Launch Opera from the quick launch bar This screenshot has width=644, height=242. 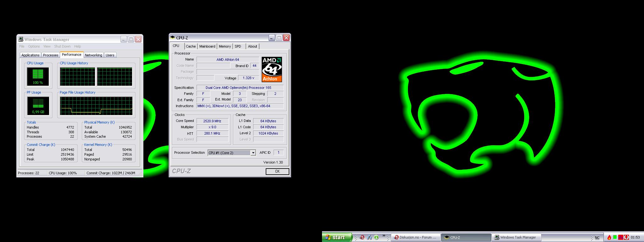362,237
